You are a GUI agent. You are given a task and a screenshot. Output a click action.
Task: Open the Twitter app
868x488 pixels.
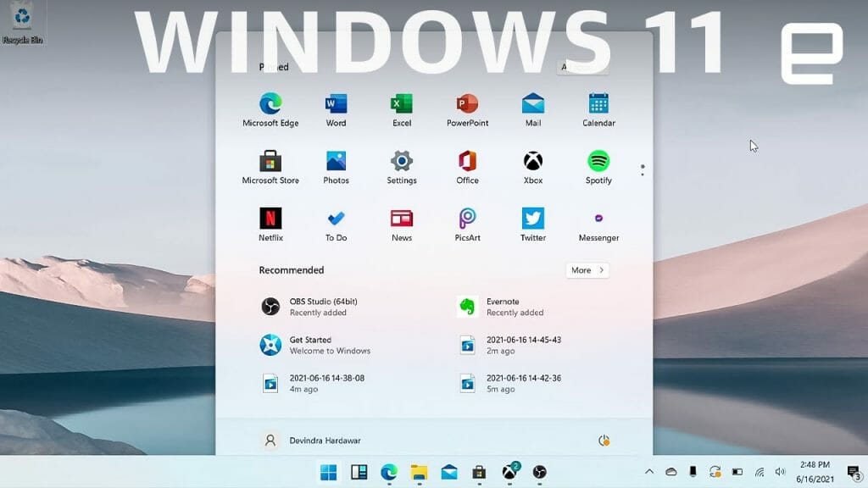click(532, 225)
